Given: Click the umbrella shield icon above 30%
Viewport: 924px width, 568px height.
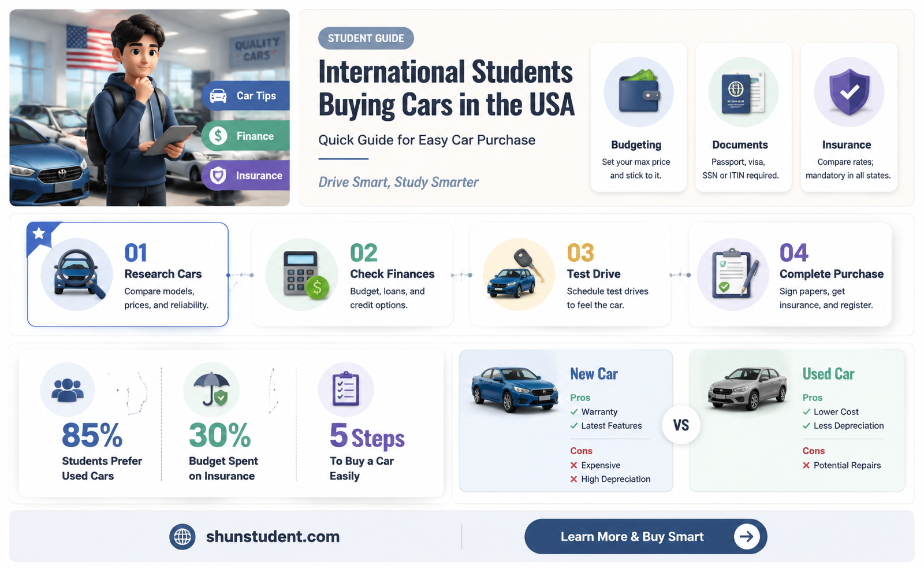Looking at the screenshot, I should (211, 389).
